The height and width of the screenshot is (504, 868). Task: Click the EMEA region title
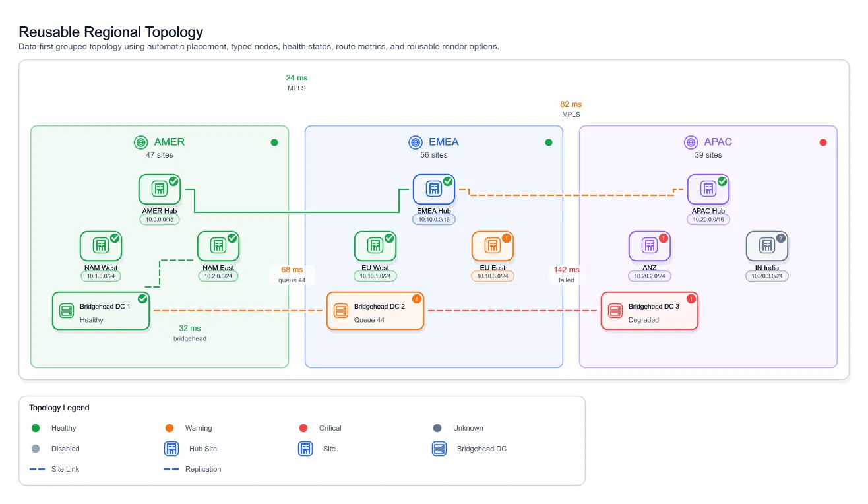(x=444, y=142)
